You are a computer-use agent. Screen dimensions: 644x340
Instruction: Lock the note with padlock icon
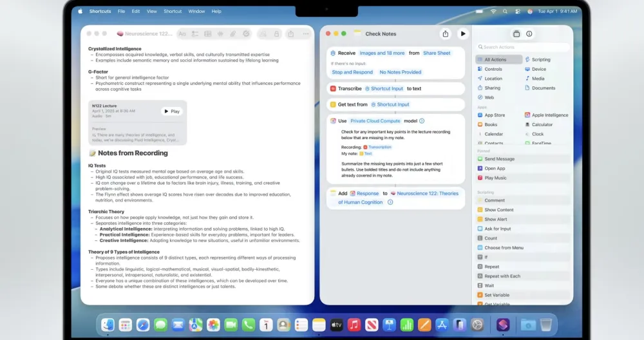pos(276,33)
